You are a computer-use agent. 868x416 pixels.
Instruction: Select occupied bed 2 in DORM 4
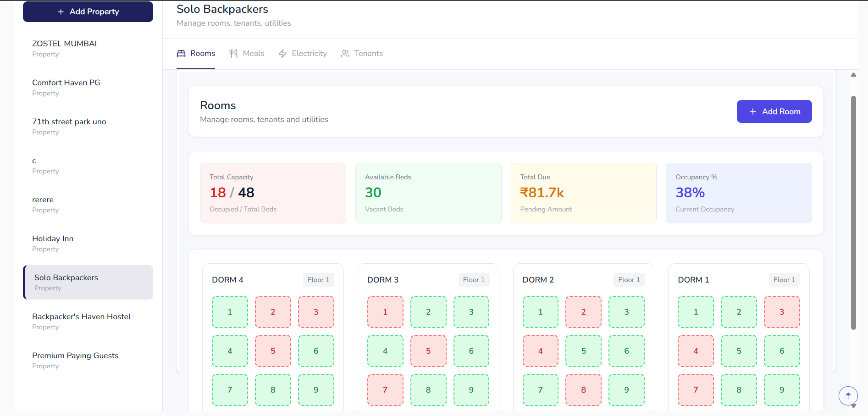point(273,312)
